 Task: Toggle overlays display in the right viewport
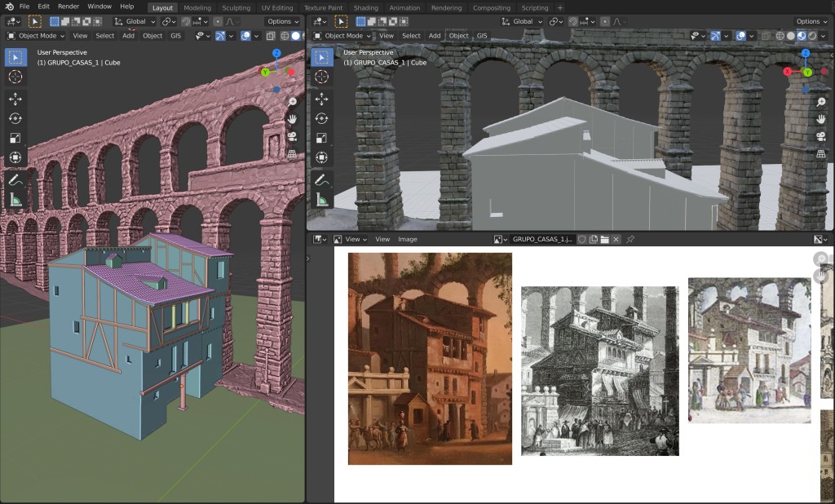tap(740, 36)
